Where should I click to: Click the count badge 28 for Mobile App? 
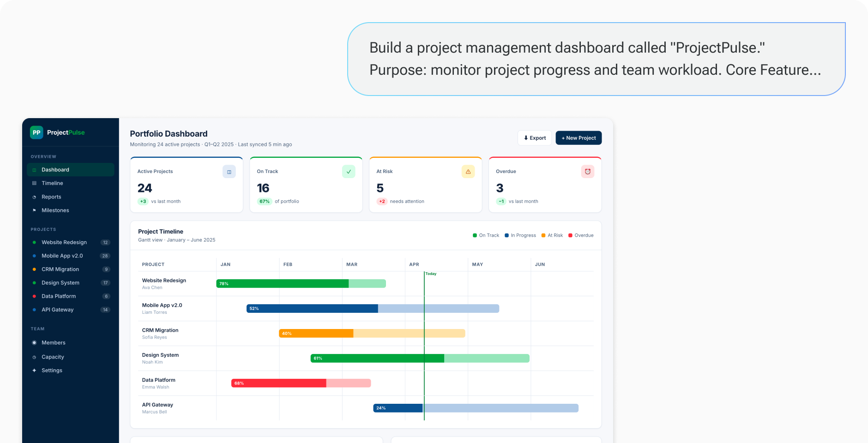click(x=105, y=256)
